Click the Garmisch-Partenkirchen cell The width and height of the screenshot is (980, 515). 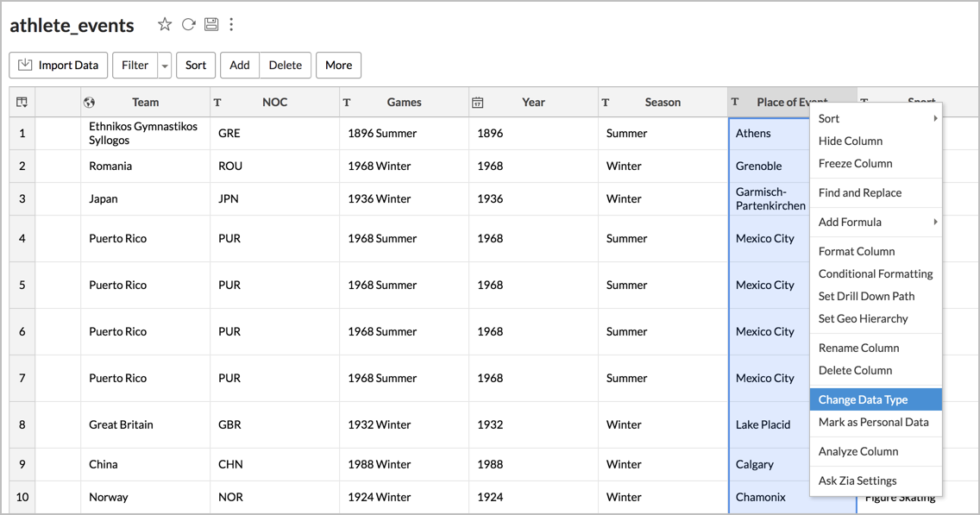coord(770,198)
